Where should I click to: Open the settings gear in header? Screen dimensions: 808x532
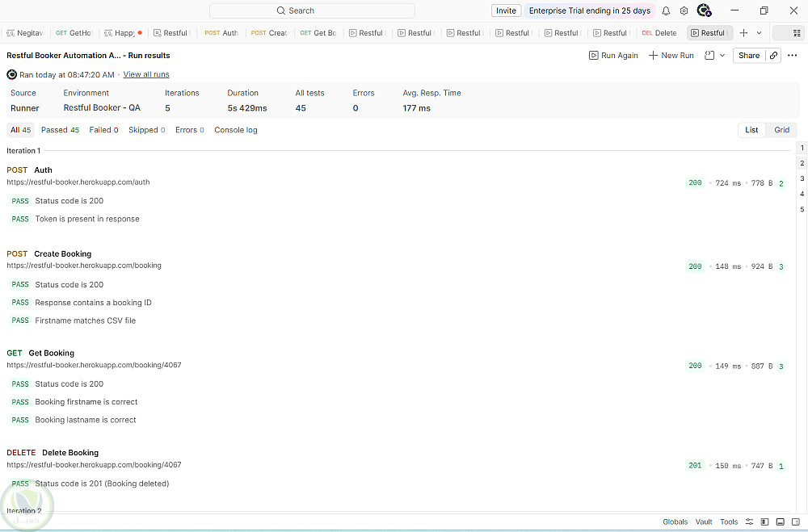coord(684,10)
